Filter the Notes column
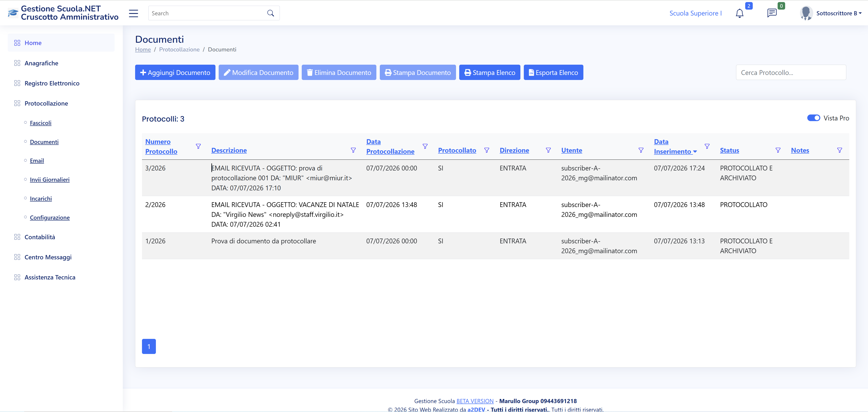Screen dimensions: 868x412 [x=839, y=150]
